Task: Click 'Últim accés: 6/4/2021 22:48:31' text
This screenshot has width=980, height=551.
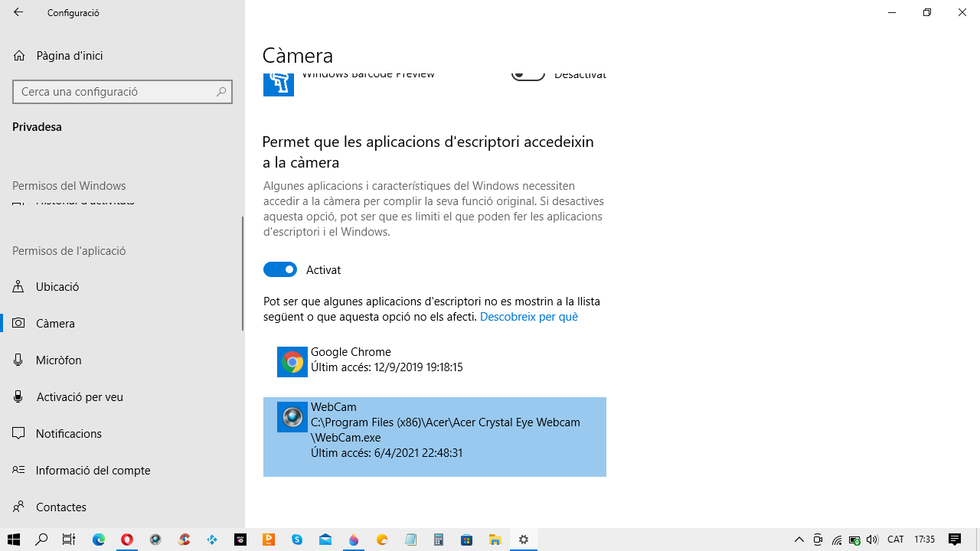Action: (x=387, y=452)
